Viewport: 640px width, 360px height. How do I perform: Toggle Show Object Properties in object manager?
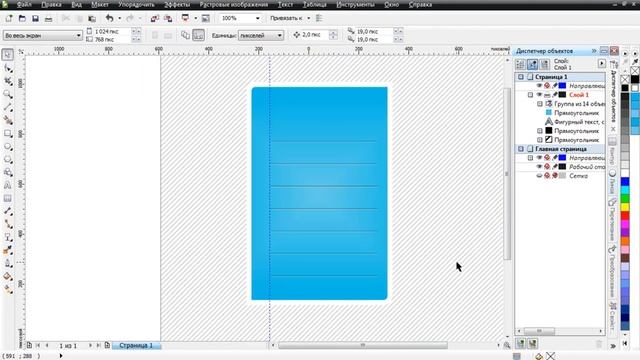pos(520,64)
